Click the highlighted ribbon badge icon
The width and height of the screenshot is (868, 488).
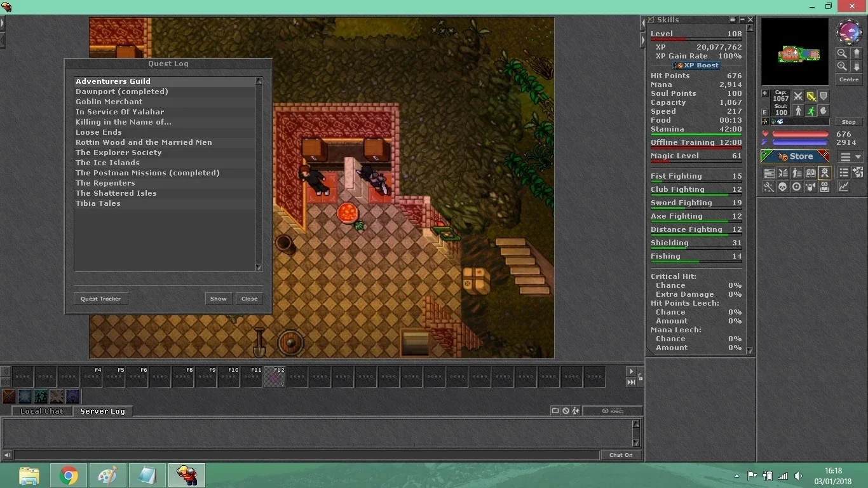[825, 172]
